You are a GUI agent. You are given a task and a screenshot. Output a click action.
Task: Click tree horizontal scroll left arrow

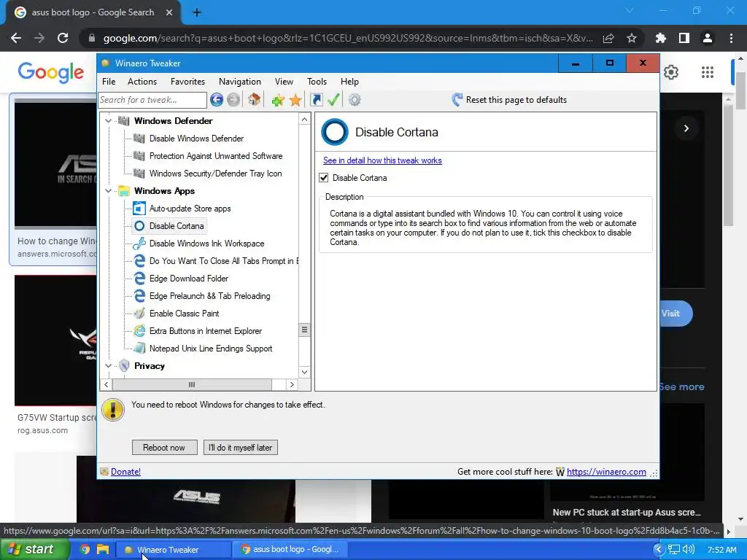107,384
